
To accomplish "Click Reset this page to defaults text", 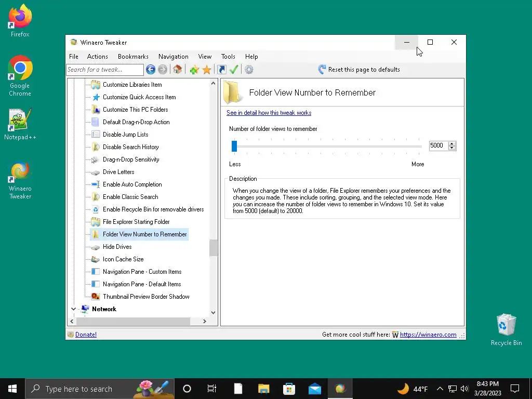I will [x=364, y=70].
